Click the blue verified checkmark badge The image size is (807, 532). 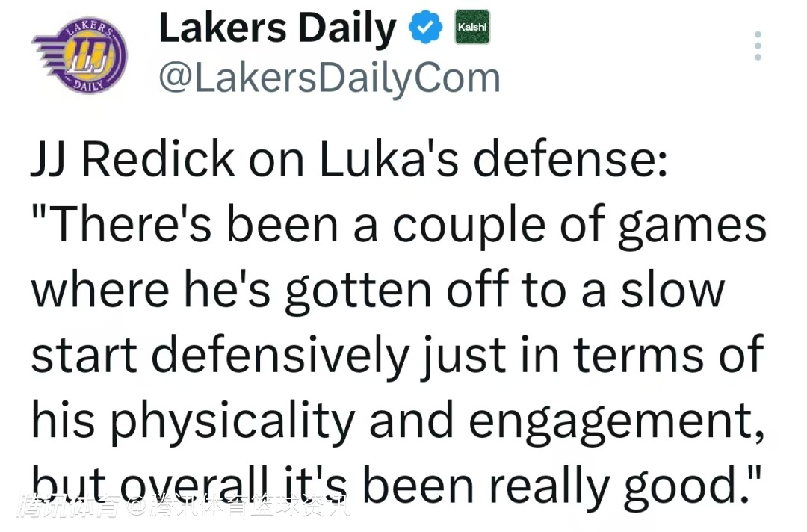point(424,30)
